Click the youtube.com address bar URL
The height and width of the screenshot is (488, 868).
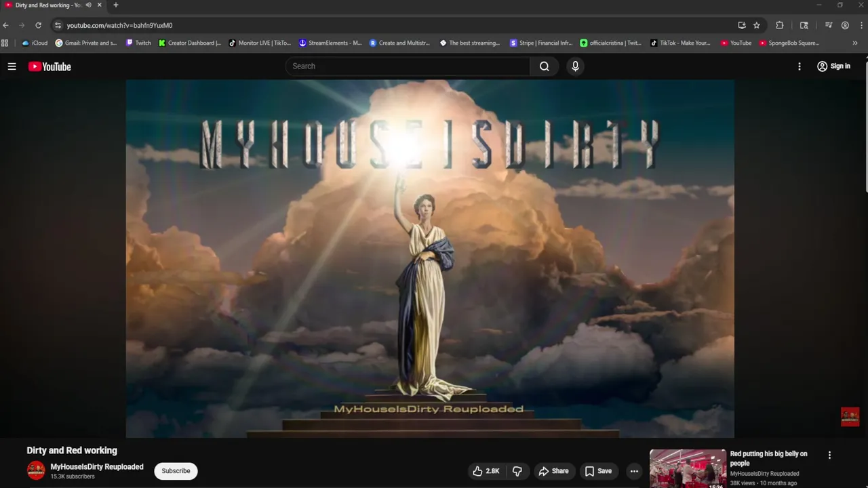coord(119,26)
